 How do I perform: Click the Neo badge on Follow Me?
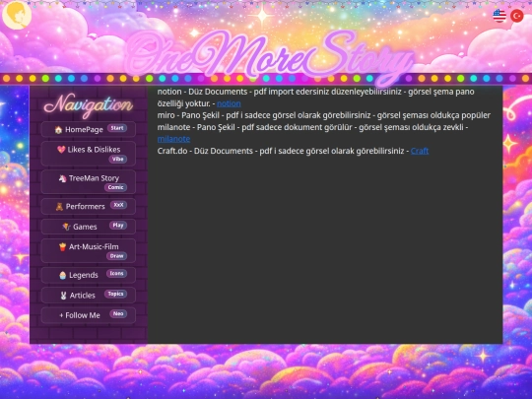coord(118,314)
